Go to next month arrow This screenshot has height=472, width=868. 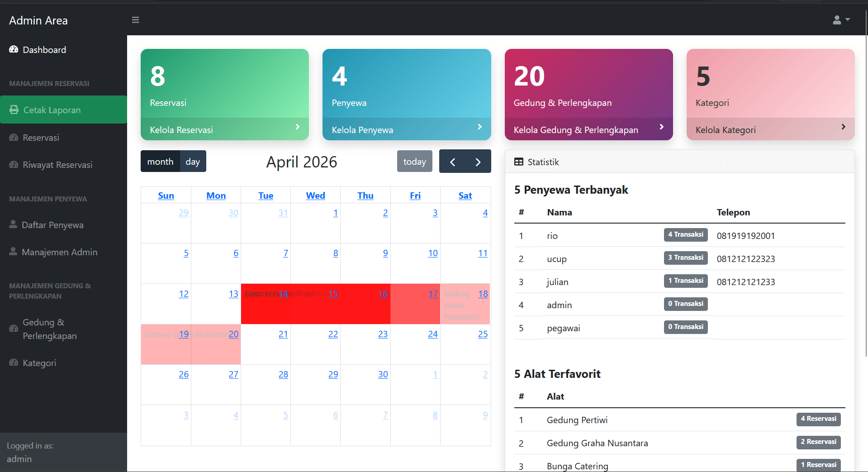coord(478,162)
